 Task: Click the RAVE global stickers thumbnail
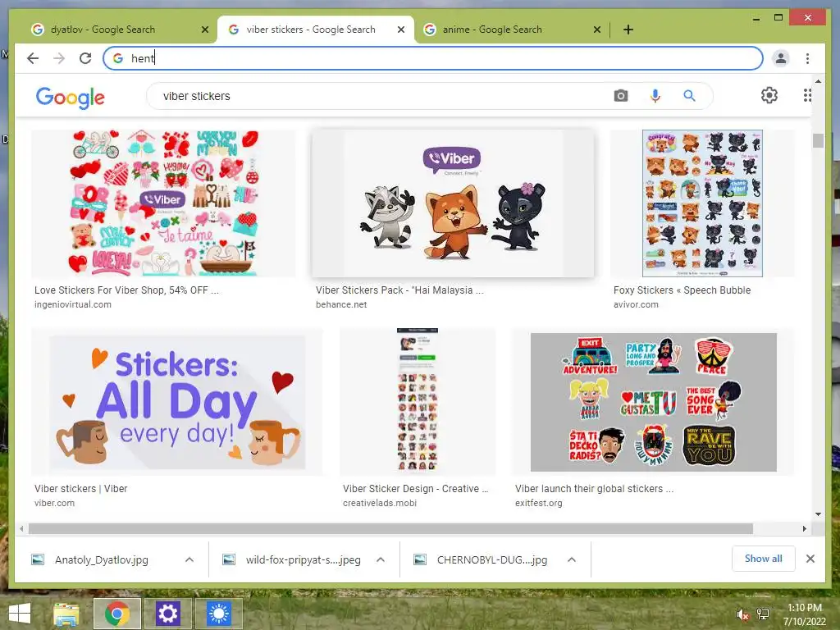click(x=653, y=402)
